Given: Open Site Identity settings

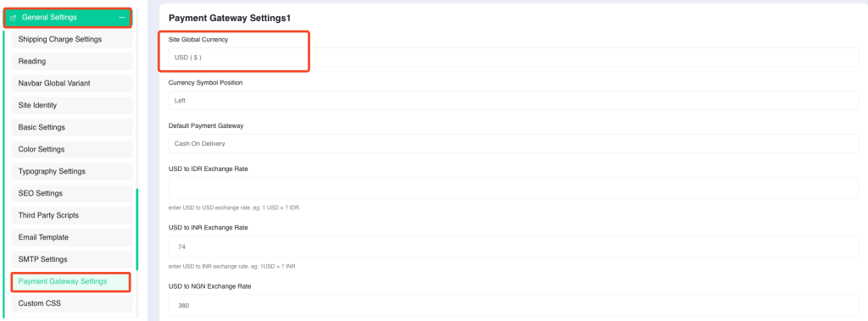Looking at the screenshot, I should pyautogui.click(x=72, y=105).
